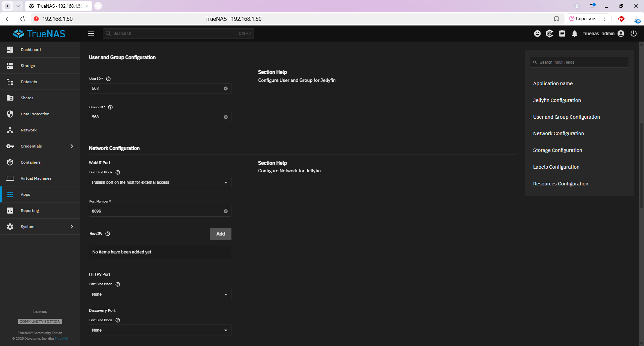644x346 pixels.
Task: Open Discovery Port Bind Mode dropdown
Action: pos(160,330)
